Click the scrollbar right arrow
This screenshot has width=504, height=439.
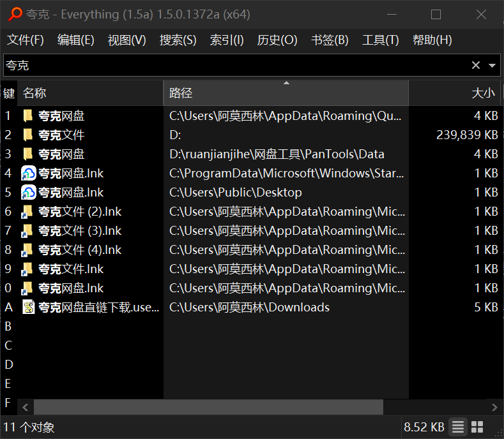[x=494, y=407]
